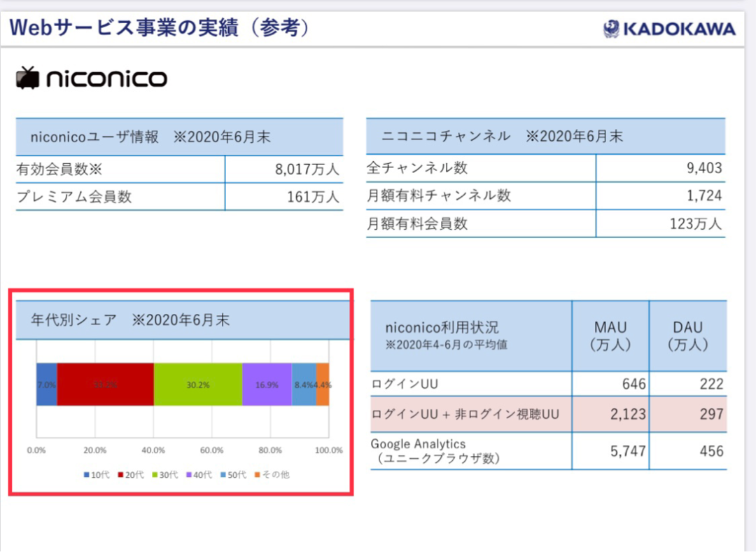756x552 pixels.
Task: Click the niconicoユーザ情報 table header
Action: pos(179,137)
